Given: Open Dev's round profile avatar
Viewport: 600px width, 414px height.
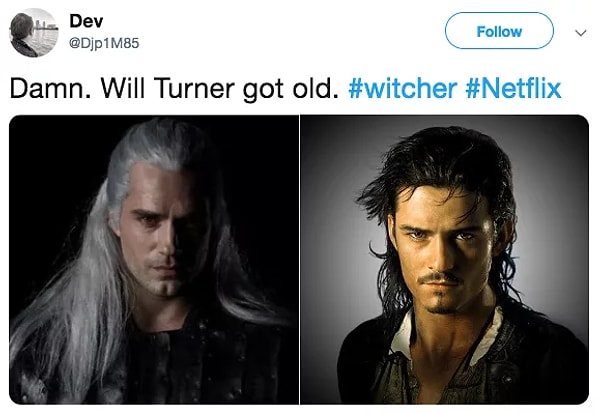Looking at the screenshot, I should 34,33.
